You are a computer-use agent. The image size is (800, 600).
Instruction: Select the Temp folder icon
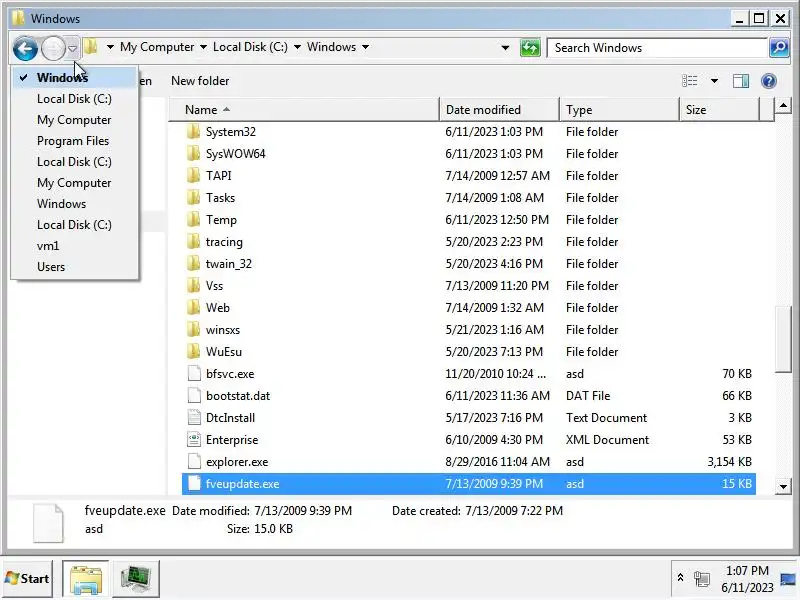tap(193, 220)
